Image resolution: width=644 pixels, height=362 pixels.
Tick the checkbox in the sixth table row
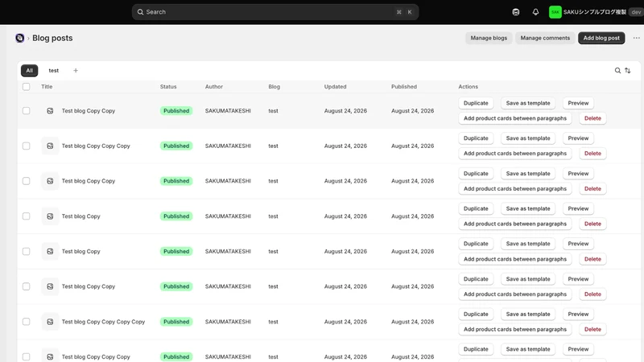coord(27,286)
